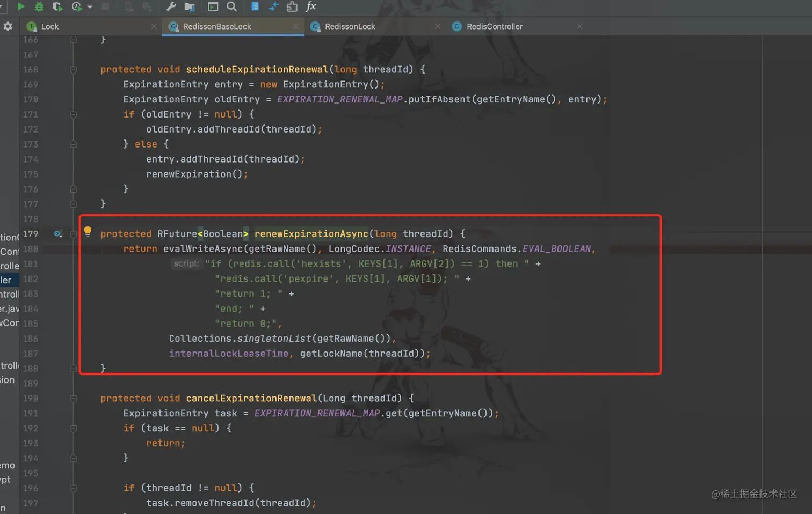Click EXPIRATION_RENEWAL_MAP on line 191
This screenshot has height=514, width=812.
317,413
